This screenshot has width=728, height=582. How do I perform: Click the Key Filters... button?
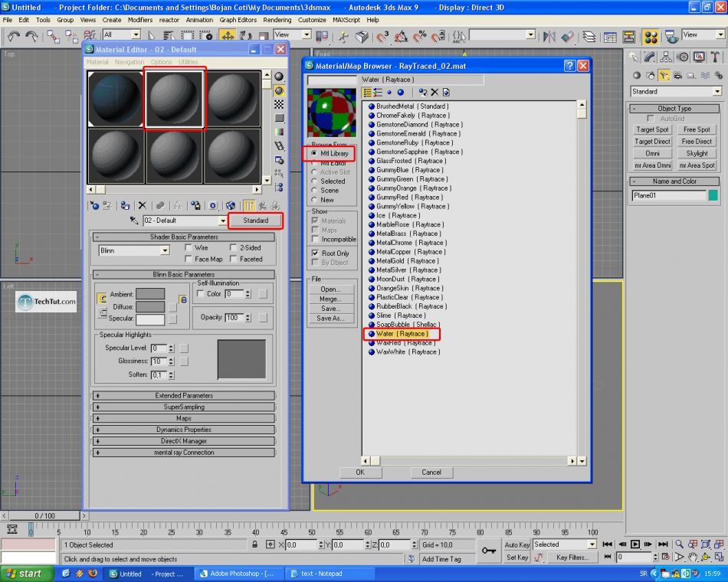coord(572,557)
